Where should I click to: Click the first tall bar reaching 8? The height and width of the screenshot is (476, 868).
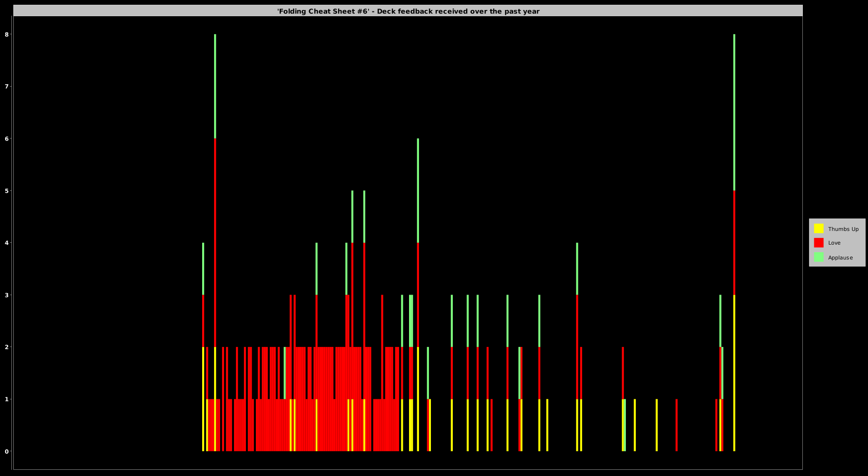pyautogui.click(x=215, y=243)
